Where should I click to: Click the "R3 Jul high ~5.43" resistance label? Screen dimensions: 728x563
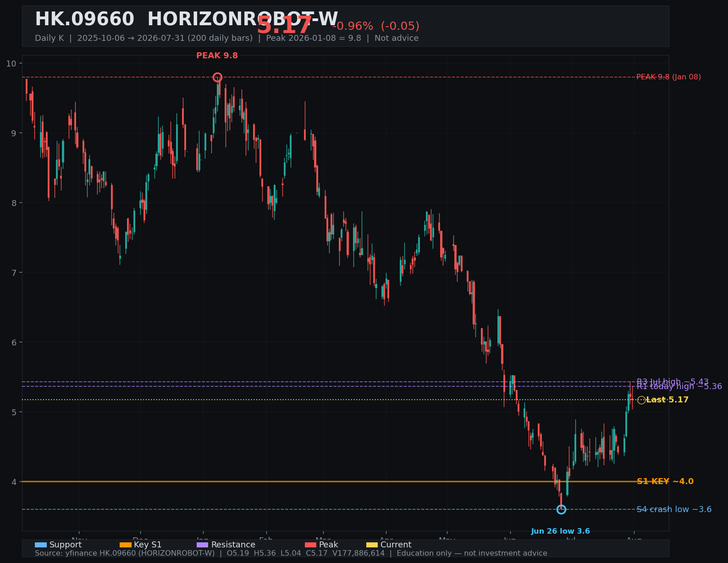[x=673, y=382]
